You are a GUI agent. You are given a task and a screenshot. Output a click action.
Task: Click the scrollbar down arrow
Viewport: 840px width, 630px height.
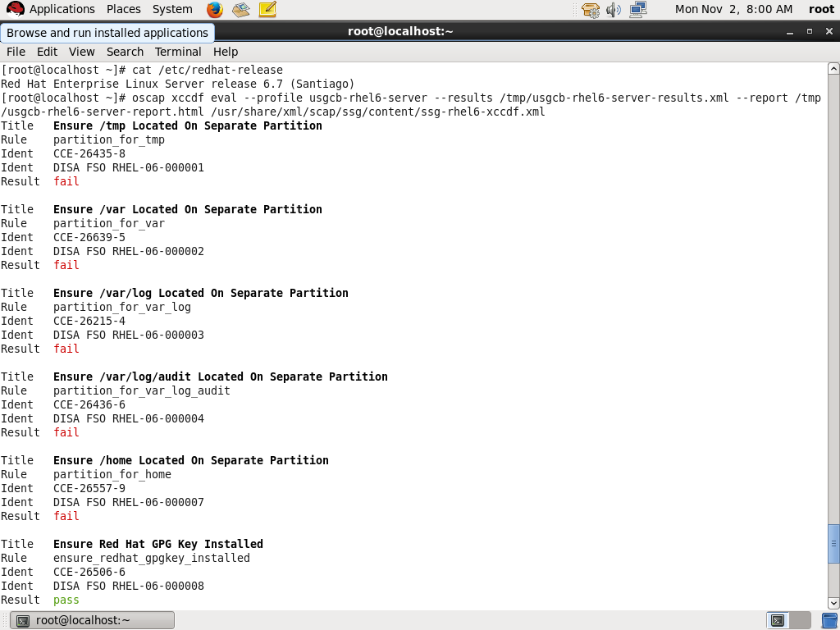pos(833,603)
